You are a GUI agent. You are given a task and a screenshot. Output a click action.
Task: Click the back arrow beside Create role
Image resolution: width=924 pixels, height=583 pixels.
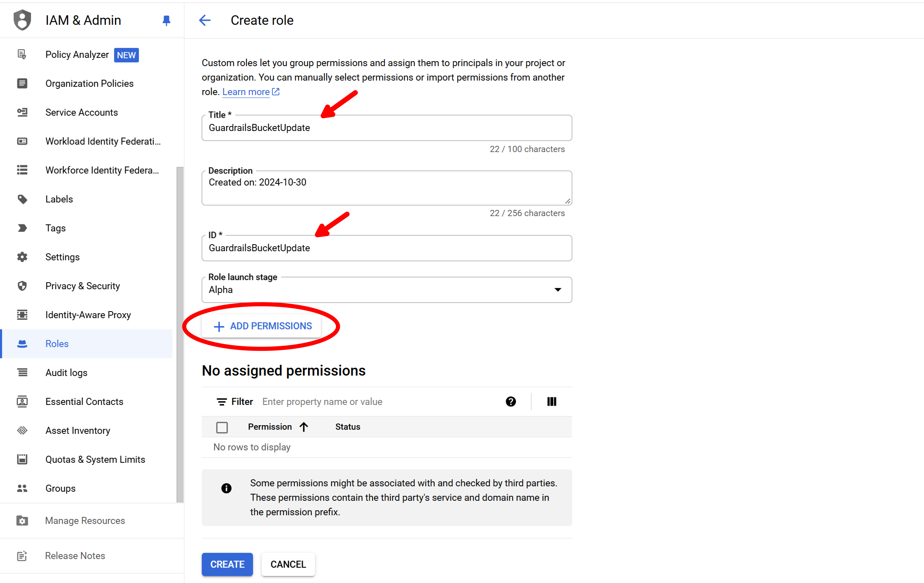(x=205, y=20)
